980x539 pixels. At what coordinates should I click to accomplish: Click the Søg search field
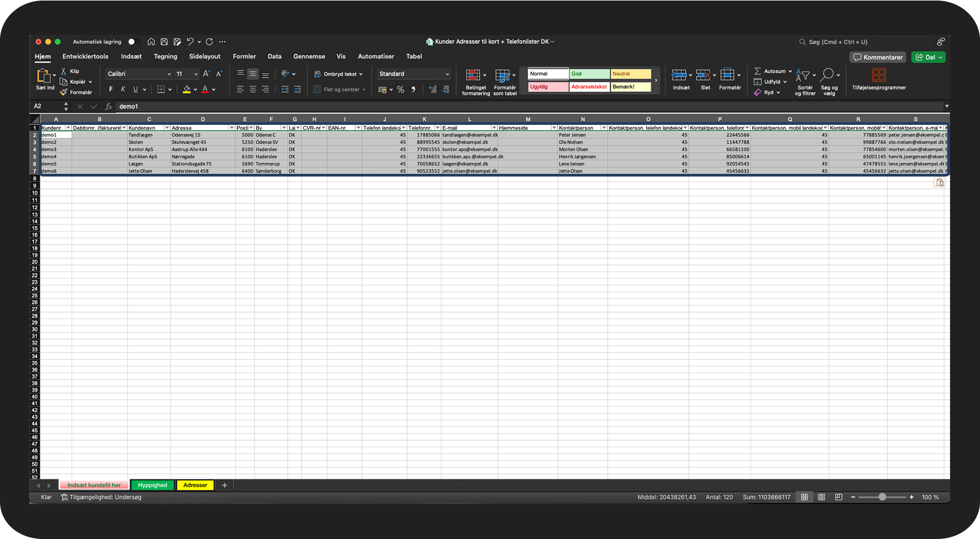862,42
